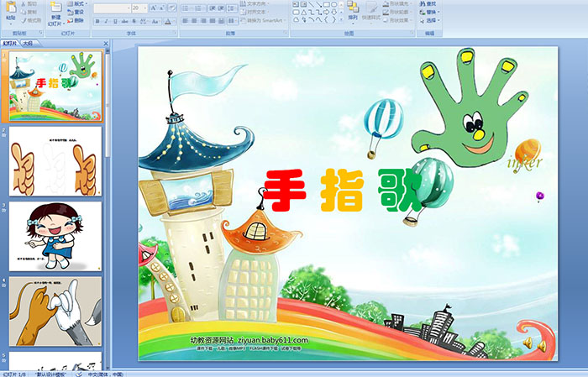This screenshot has width=588, height=377.
Task: Pick the Isosceles Triangle shape
Action: [304, 13]
